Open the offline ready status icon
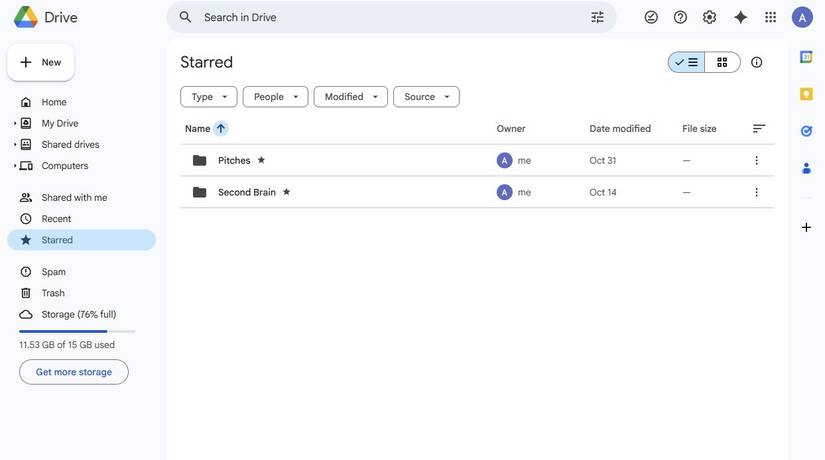 pos(651,17)
